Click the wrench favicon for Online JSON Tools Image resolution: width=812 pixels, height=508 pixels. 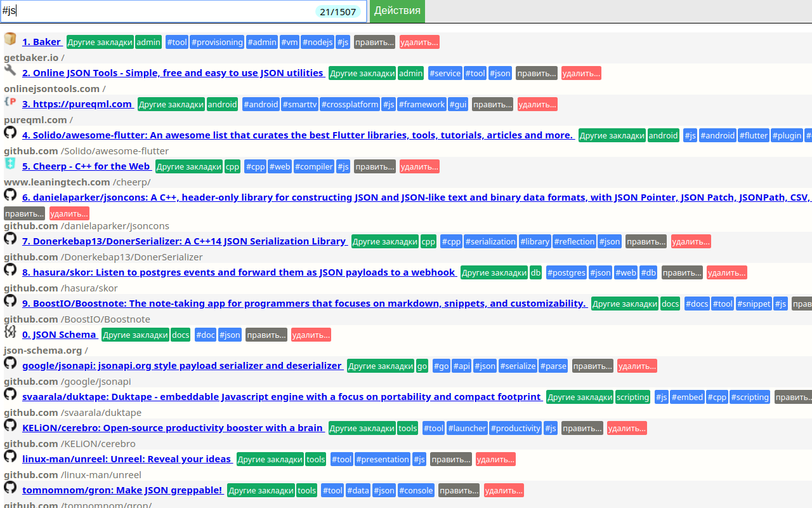[x=10, y=70]
